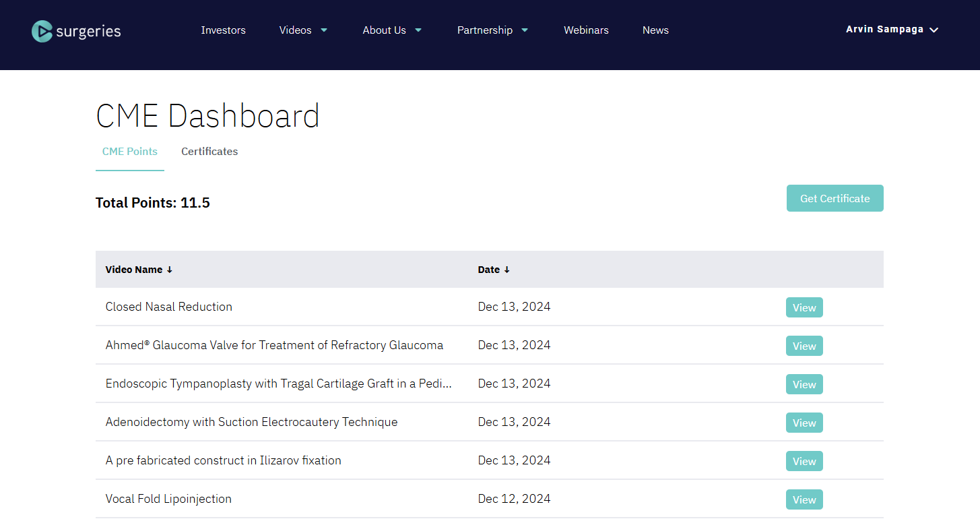Switch to the Certificates tab
980x519 pixels.
click(209, 152)
